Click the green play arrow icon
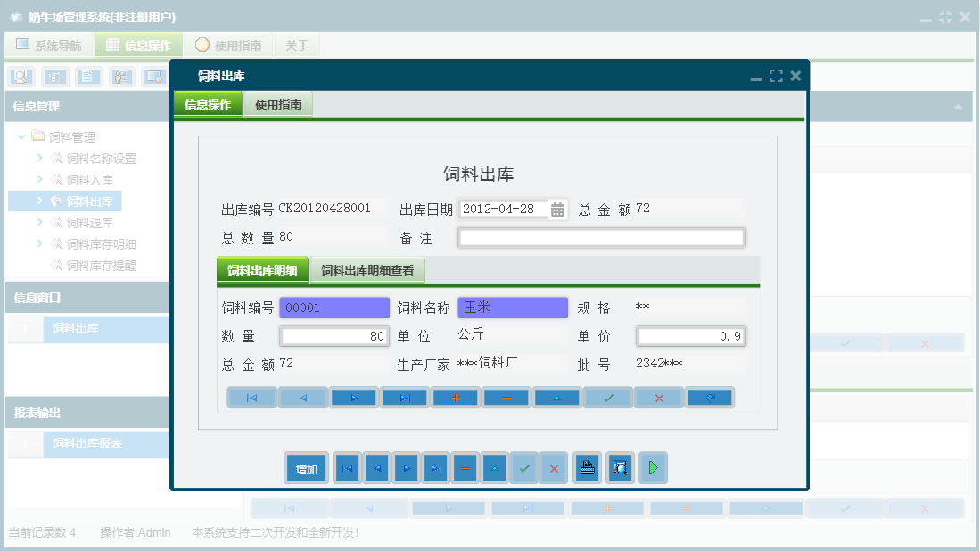Viewport: 980px width, 551px height. 653,468
